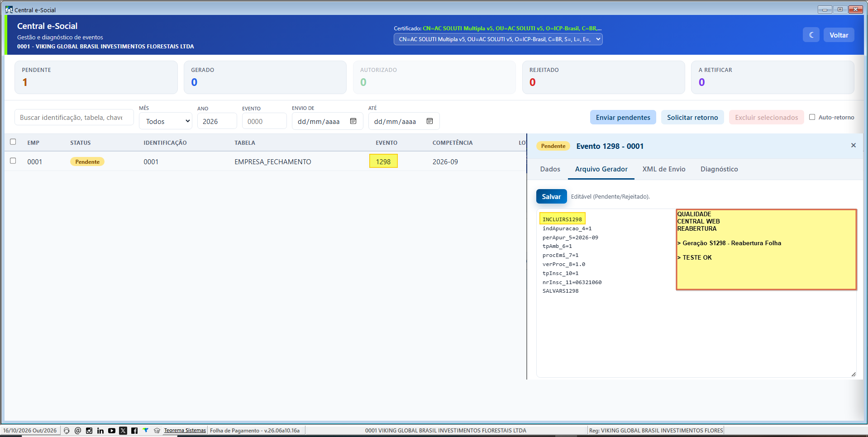Image resolution: width=868 pixels, height=437 pixels.
Task: Open X (Twitter) icon in status bar
Action: point(123,431)
